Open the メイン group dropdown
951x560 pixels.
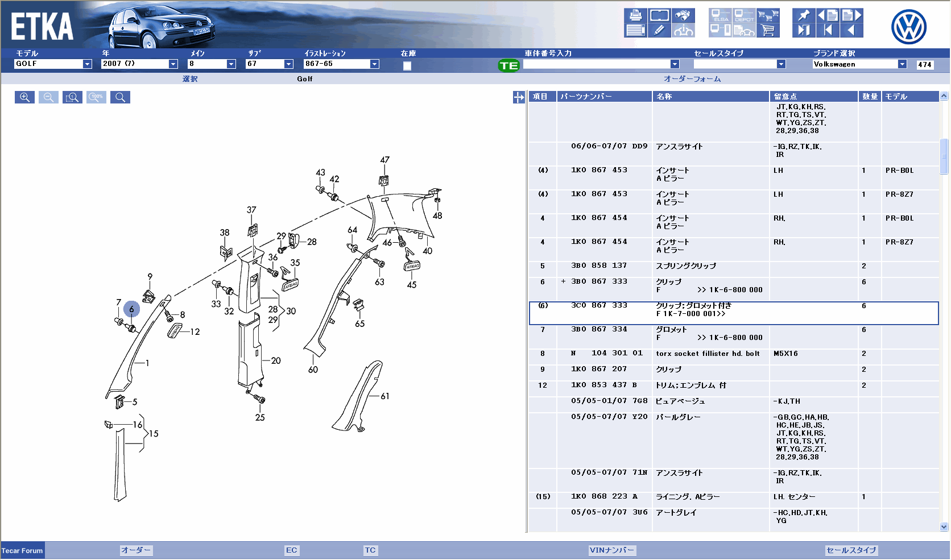coord(231,64)
